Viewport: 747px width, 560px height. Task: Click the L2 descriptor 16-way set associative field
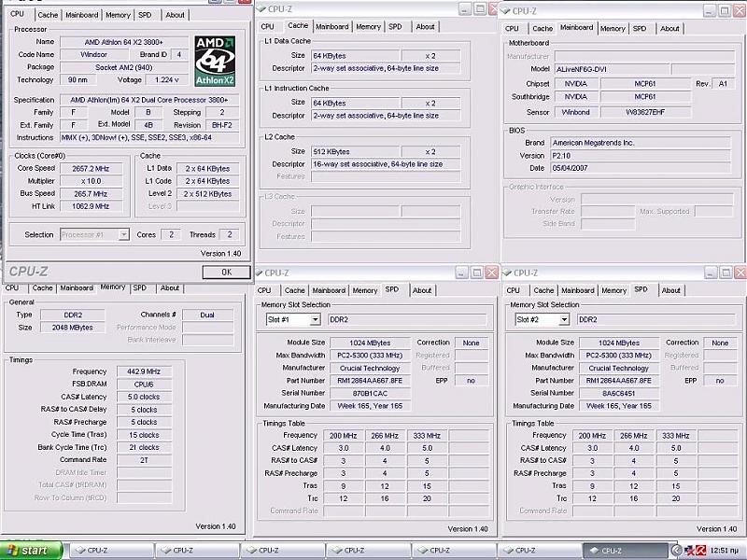click(386, 164)
